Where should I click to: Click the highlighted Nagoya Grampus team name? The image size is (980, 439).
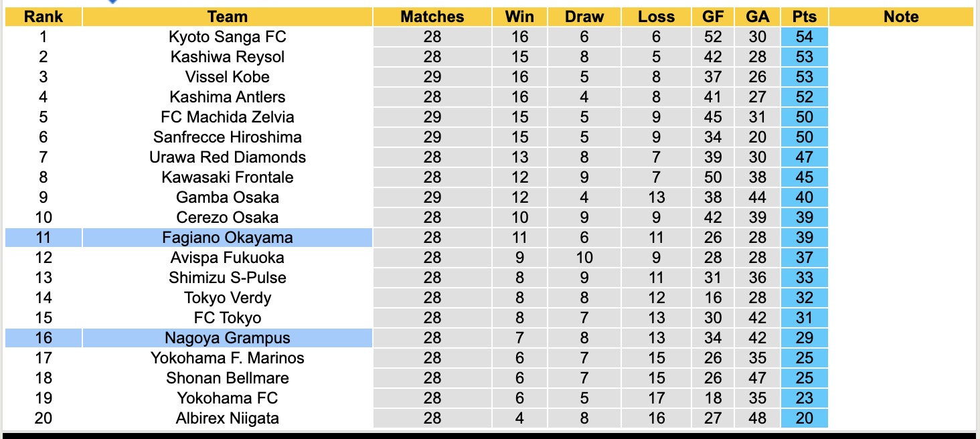(x=227, y=338)
